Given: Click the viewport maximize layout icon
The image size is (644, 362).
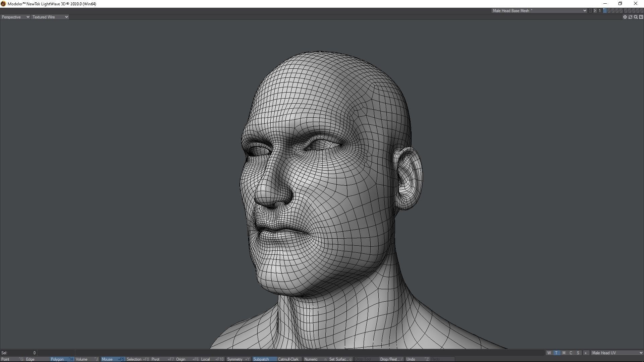Looking at the screenshot, I should 641,17.
